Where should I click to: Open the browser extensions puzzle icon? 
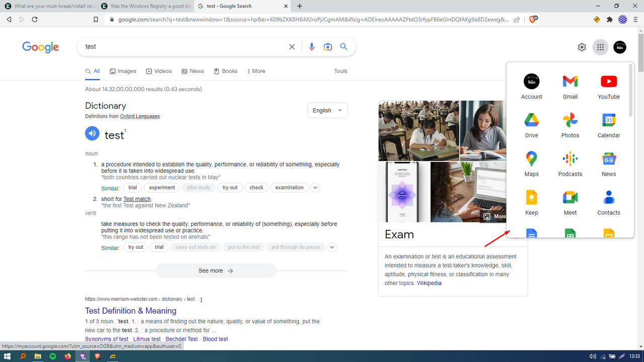click(610, 20)
